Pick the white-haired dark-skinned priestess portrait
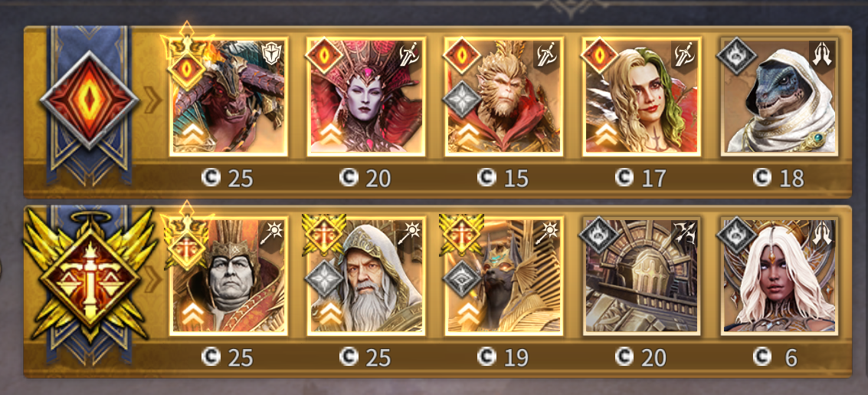868x395 pixels. pos(779,276)
